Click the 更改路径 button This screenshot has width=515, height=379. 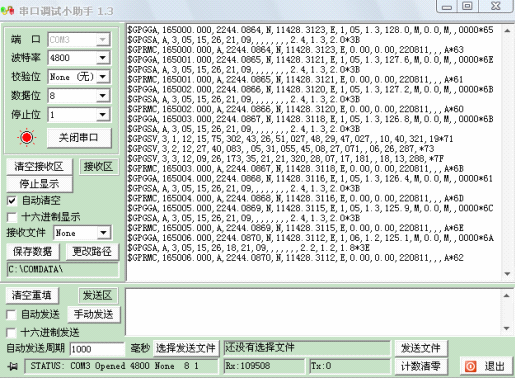[x=92, y=251]
